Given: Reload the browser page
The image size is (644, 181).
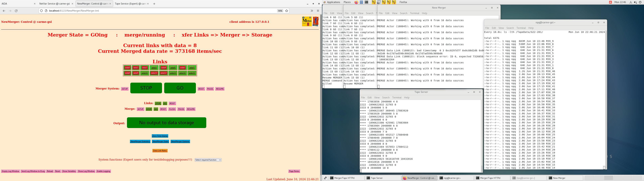Looking at the screenshot, I should click(x=16, y=11).
